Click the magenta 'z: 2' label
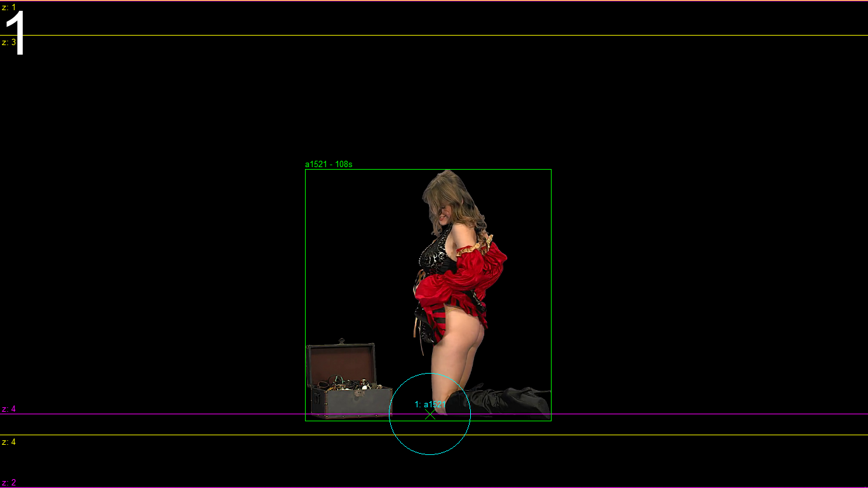The image size is (868, 488). [9, 482]
